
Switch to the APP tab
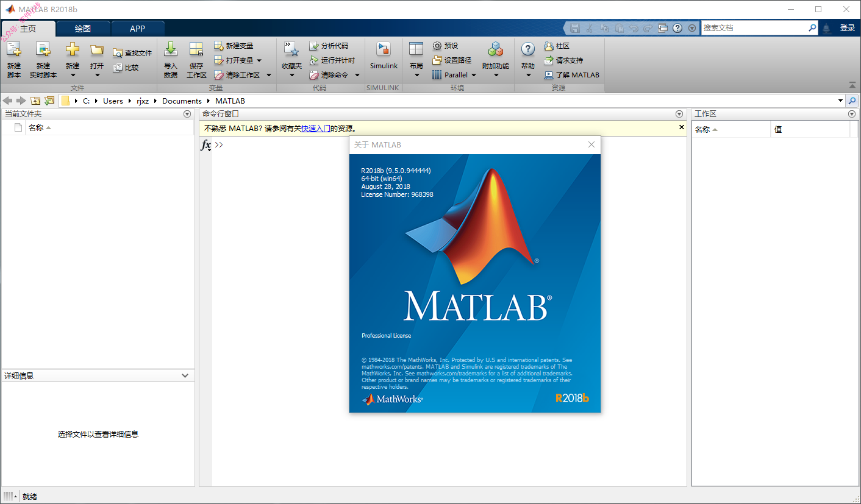click(138, 29)
